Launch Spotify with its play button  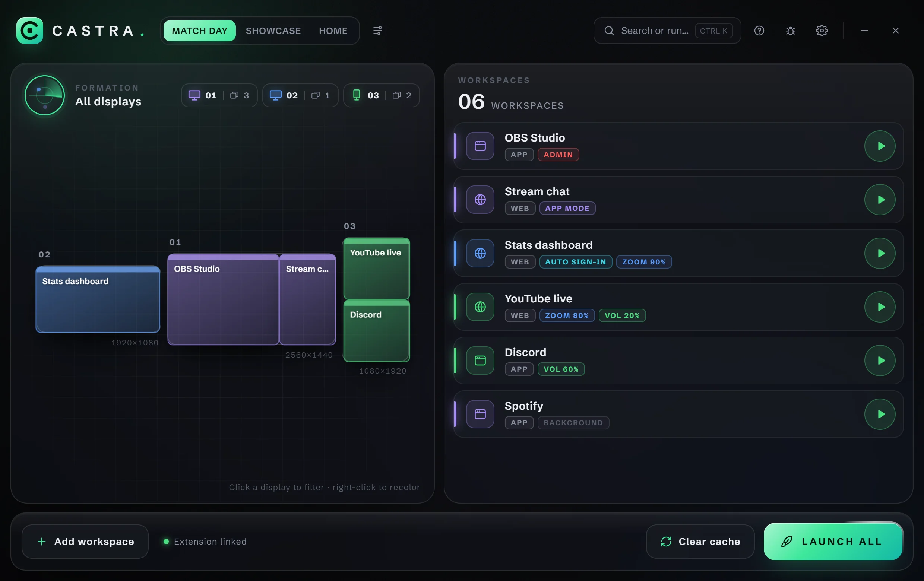(880, 414)
